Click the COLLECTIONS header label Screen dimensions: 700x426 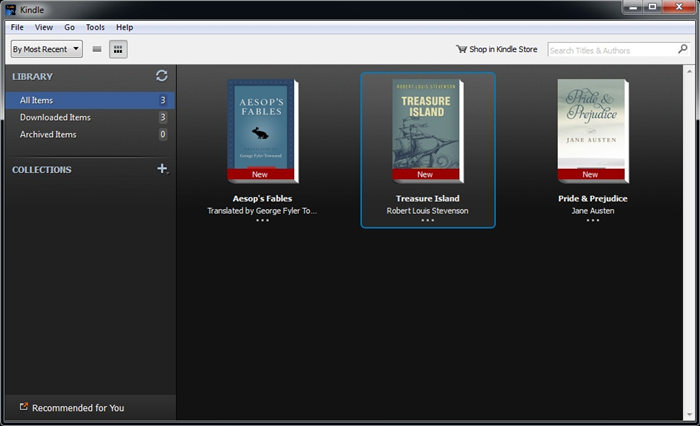click(x=42, y=170)
